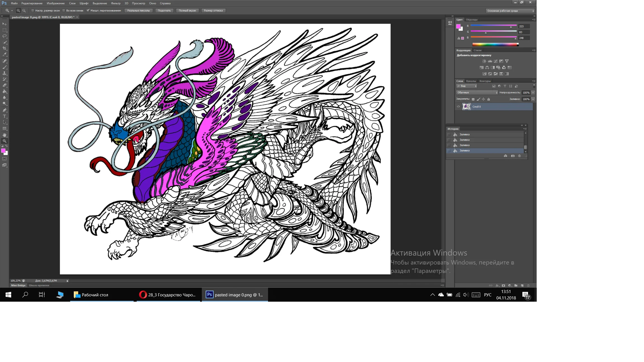This screenshot has height=362, width=644.
Task: Select the Crop tool
Action: tap(4, 48)
